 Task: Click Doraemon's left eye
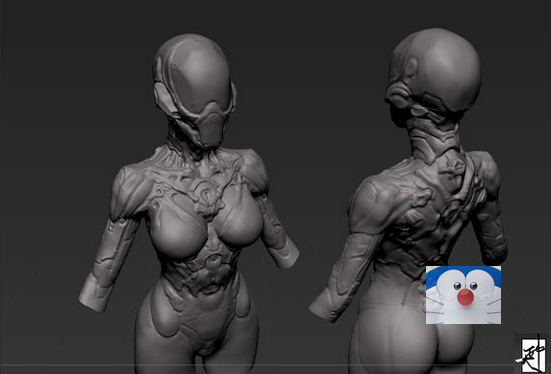tap(457, 286)
